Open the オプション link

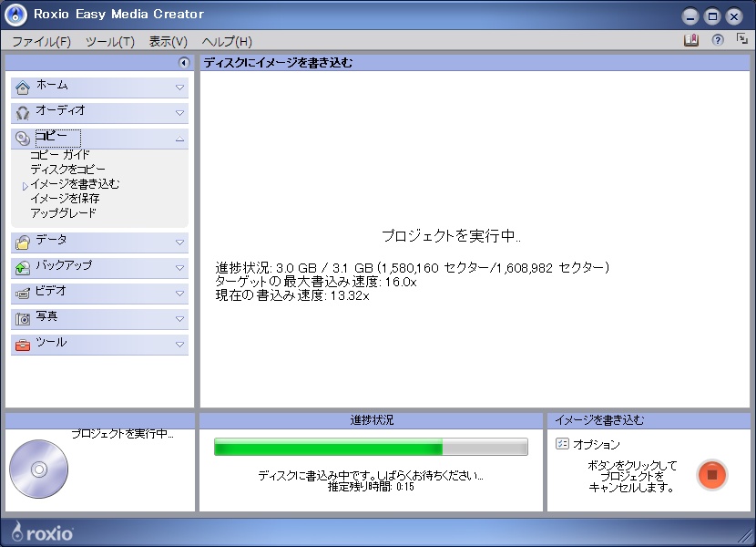click(x=597, y=444)
